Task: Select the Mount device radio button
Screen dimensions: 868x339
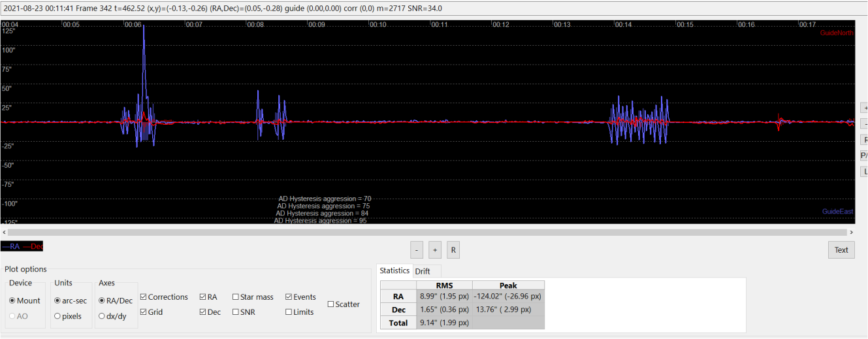Action: click(x=25, y=300)
